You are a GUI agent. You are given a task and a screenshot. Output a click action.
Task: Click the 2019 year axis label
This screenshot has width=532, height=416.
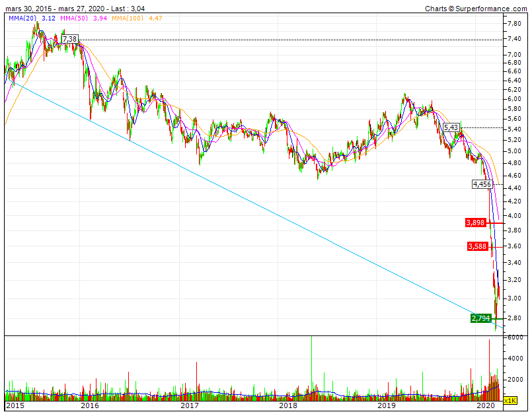387,405
